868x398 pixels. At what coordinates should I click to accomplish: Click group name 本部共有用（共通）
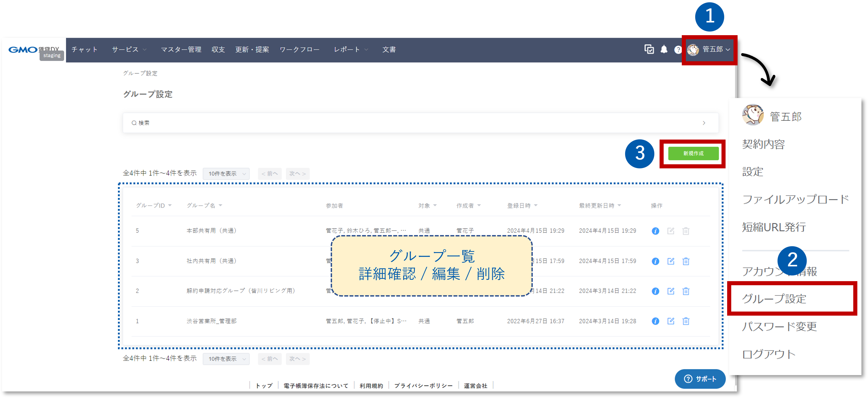[x=212, y=231]
